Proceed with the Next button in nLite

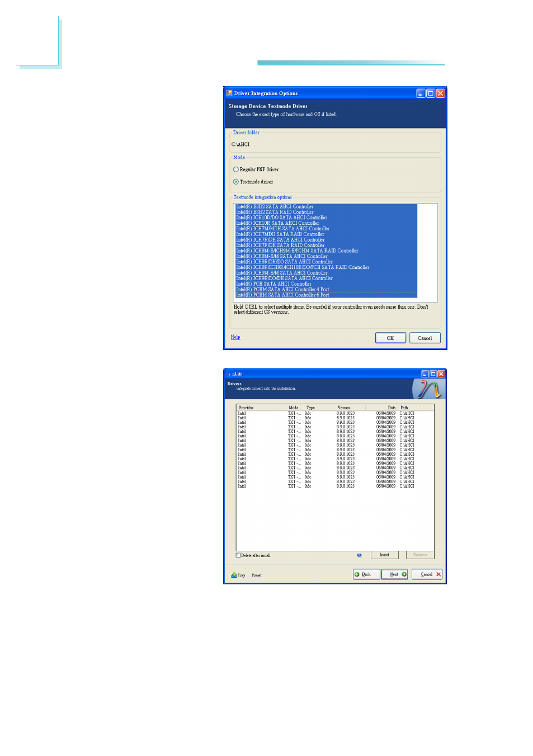pyautogui.click(x=394, y=574)
